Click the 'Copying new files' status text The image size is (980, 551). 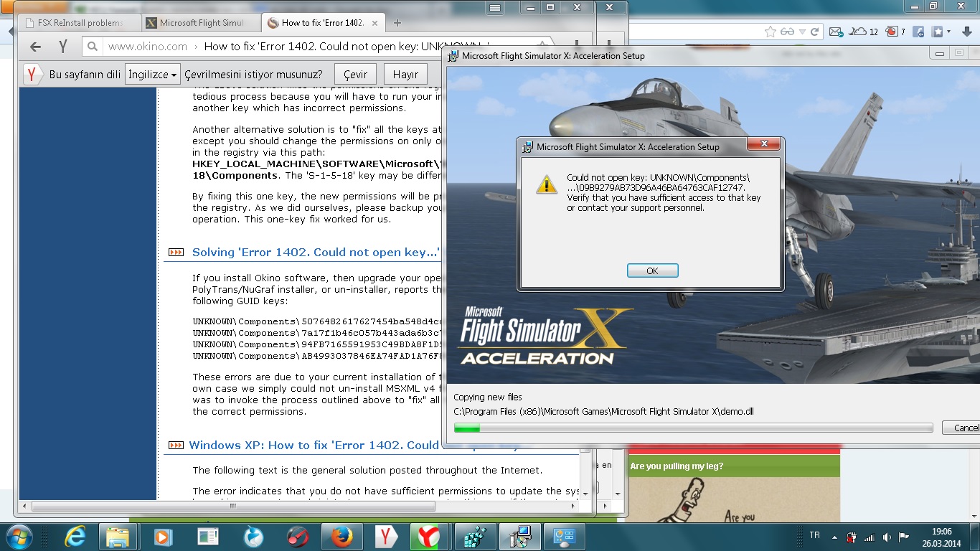click(488, 397)
